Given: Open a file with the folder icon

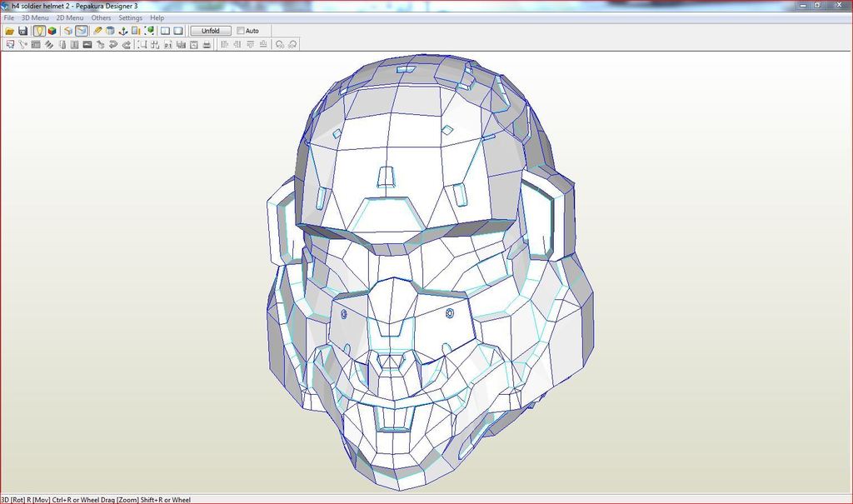Looking at the screenshot, I should click(x=9, y=31).
